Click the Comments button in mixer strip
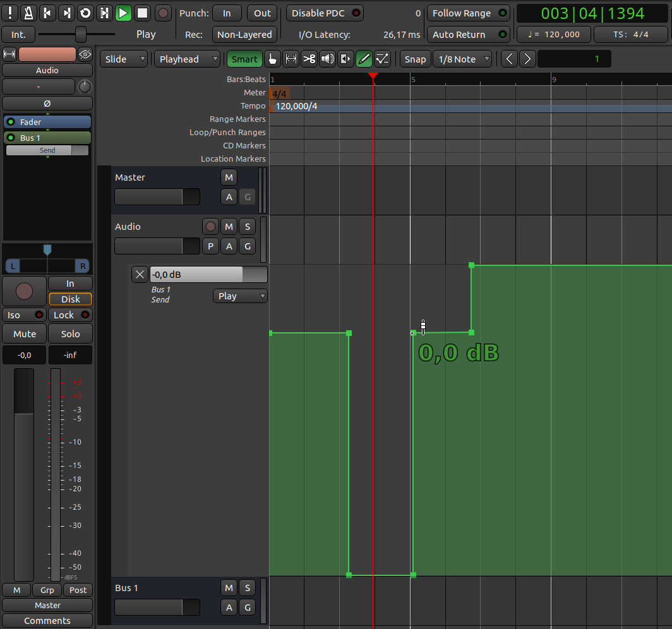The image size is (672, 629). [x=47, y=620]
